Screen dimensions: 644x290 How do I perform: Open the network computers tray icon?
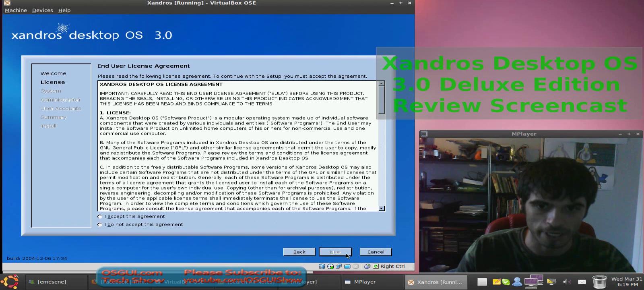point(534,282)
